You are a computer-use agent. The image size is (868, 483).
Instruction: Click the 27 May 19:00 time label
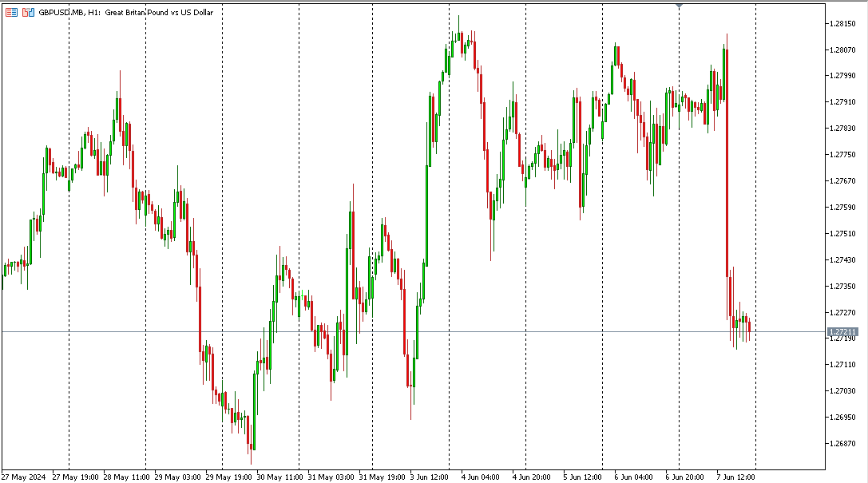(x=75, y=477)
